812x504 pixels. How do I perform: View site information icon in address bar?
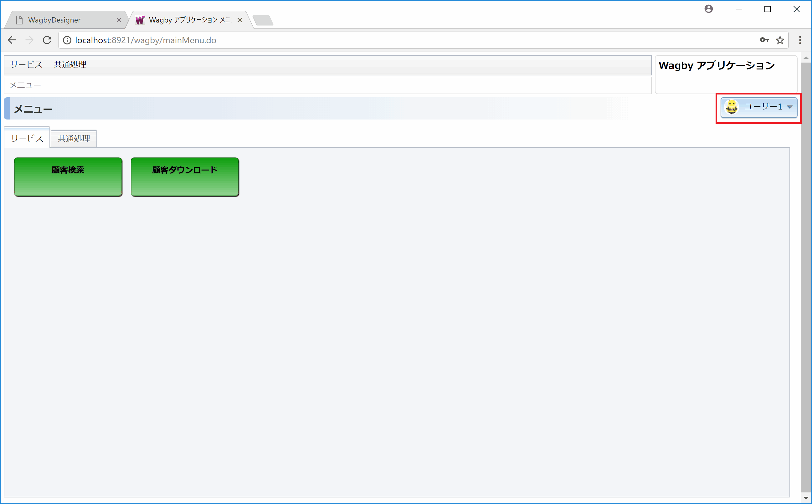[x=67, y=40]
